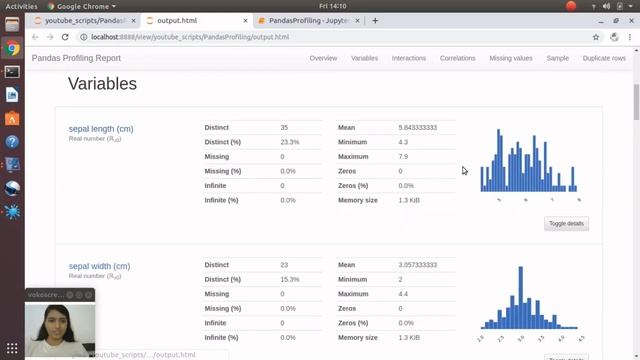Open the Help icon in the dock

(12, 142)
